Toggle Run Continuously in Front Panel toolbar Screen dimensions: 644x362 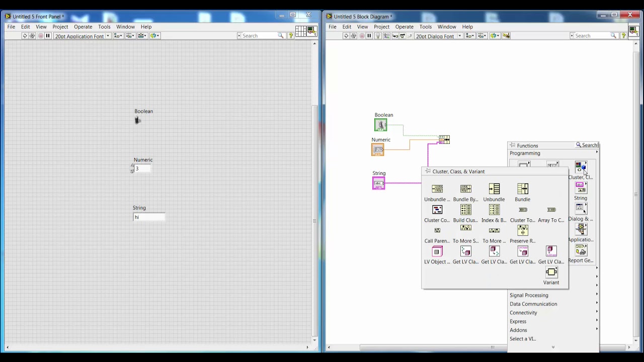(32, 36)
